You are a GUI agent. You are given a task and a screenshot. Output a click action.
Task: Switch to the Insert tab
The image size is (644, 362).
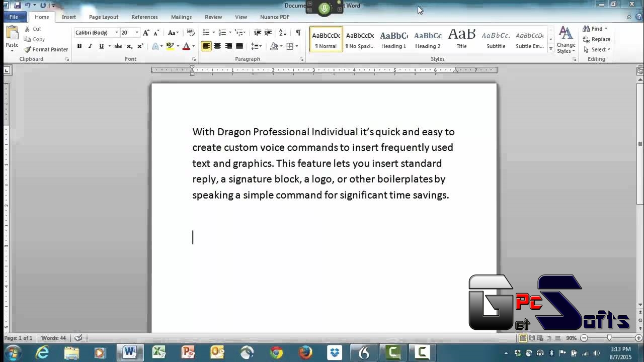pyautogui.click(x=69, y=17)
